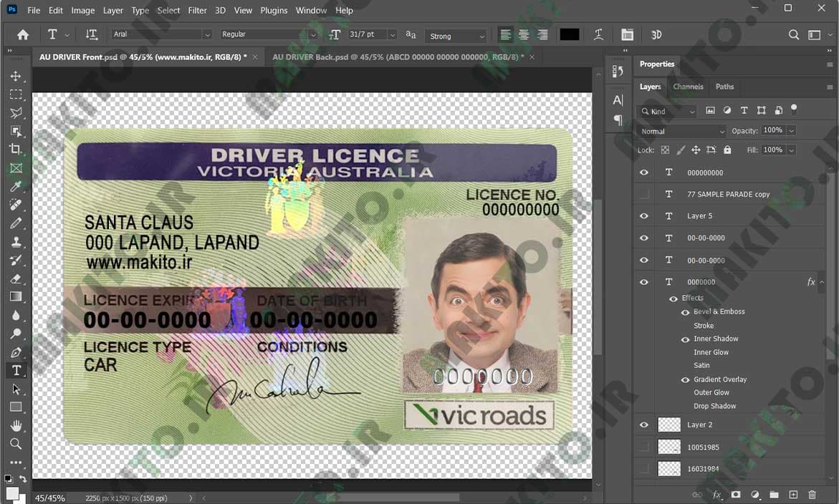Click the Create new group folder icon
The width and height of the screenshot is (839, 504).
[774, 495]
